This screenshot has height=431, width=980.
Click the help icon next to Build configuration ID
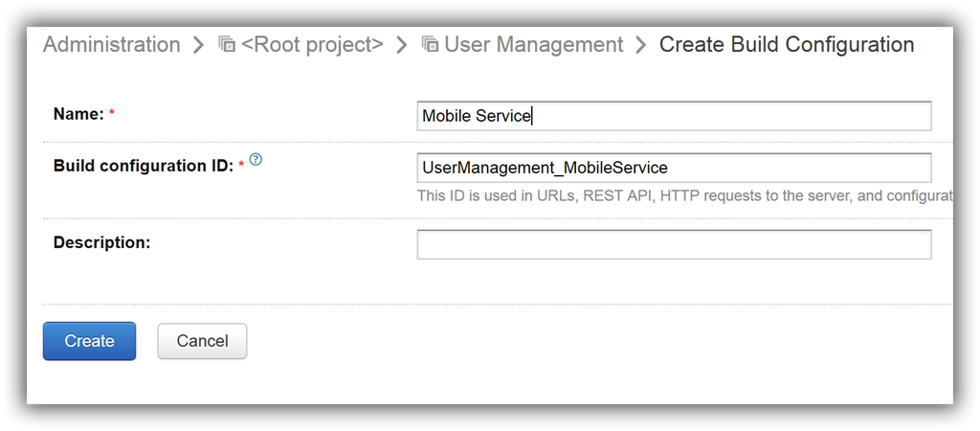(x=256, y=160)
